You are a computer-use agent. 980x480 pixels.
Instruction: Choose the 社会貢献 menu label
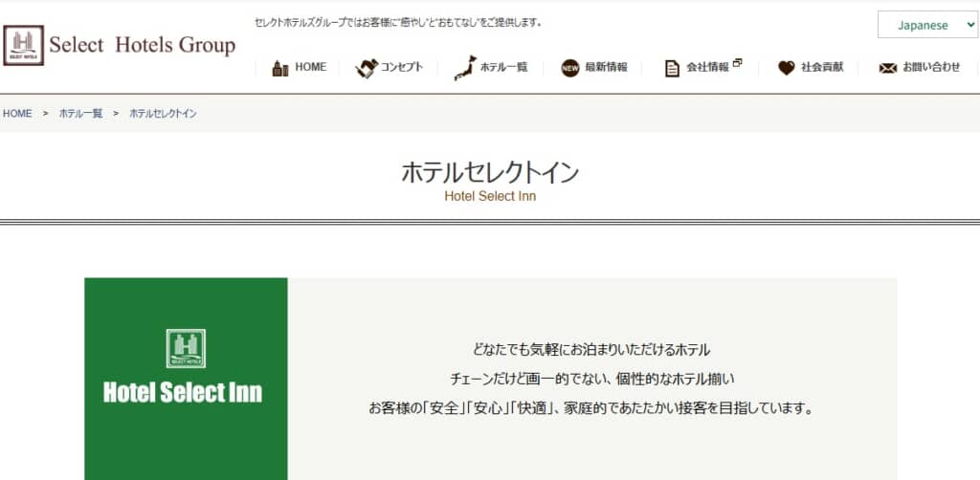(x=822, y=68)
